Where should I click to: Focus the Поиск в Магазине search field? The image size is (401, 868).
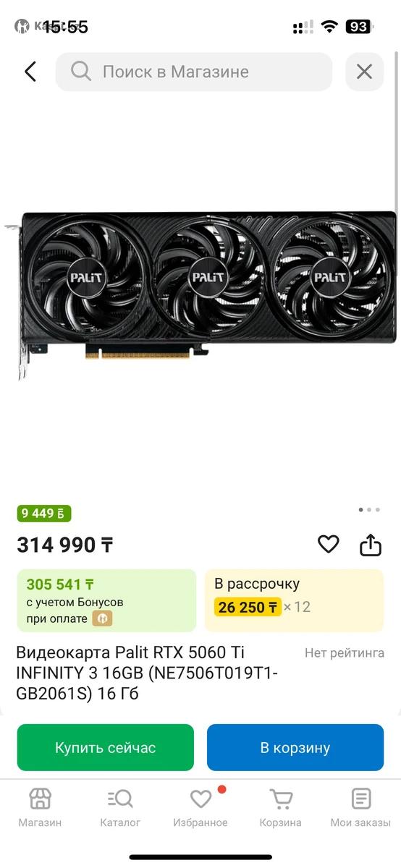(194, 72)
